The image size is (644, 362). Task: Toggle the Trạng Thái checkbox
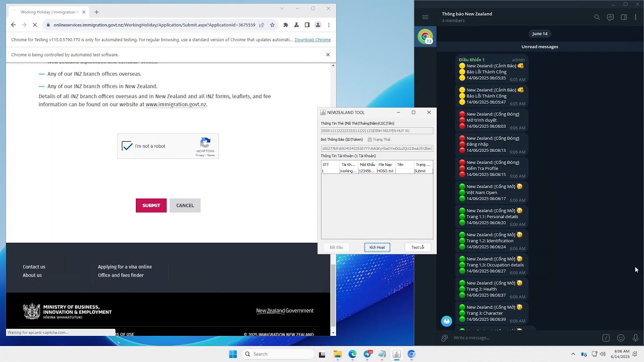pos(370,139)
